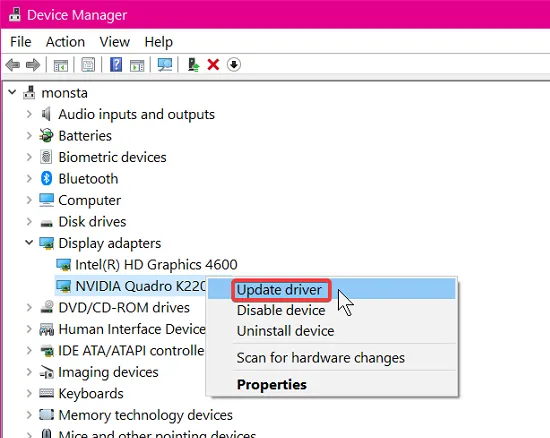Click the Computer monitor icon
This screenshot has width=550, height=438.
tap(46, 200)
